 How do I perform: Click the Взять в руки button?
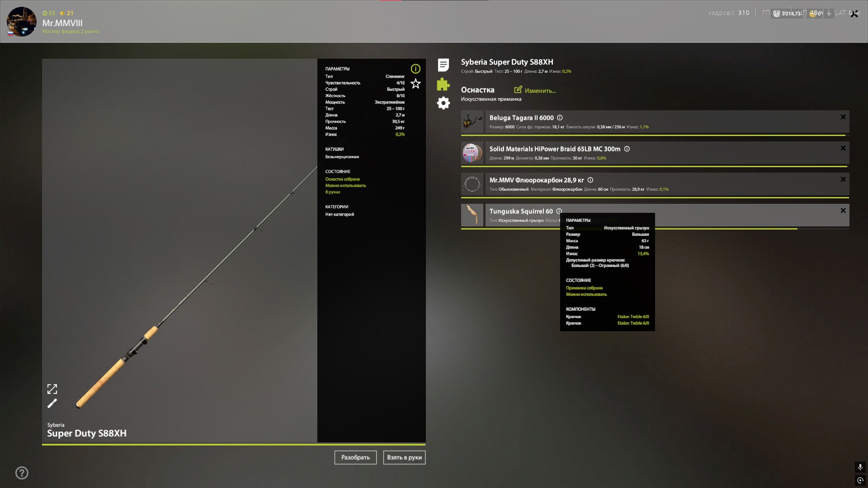404,457
